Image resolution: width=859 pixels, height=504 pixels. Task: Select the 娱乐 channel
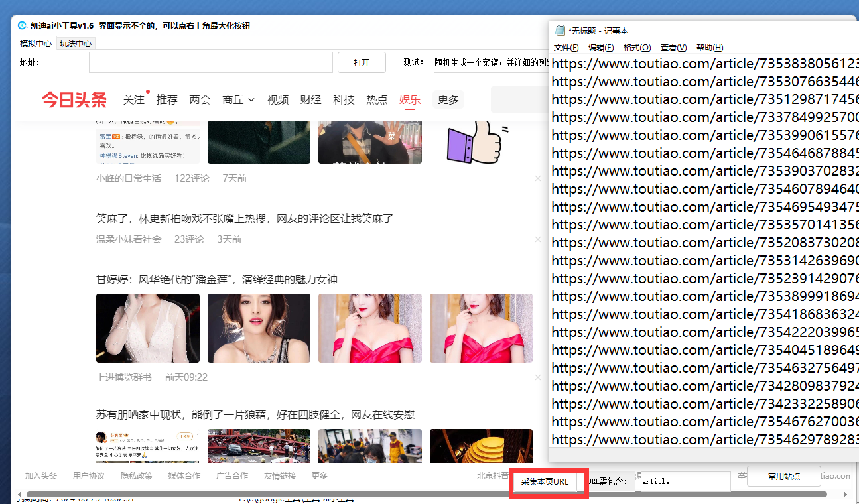point(410,100)
